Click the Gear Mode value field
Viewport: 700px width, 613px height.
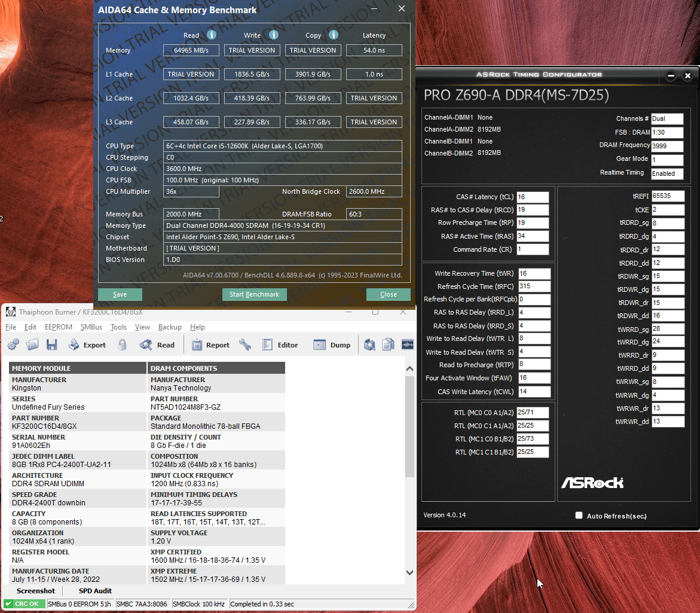[667, 160]
